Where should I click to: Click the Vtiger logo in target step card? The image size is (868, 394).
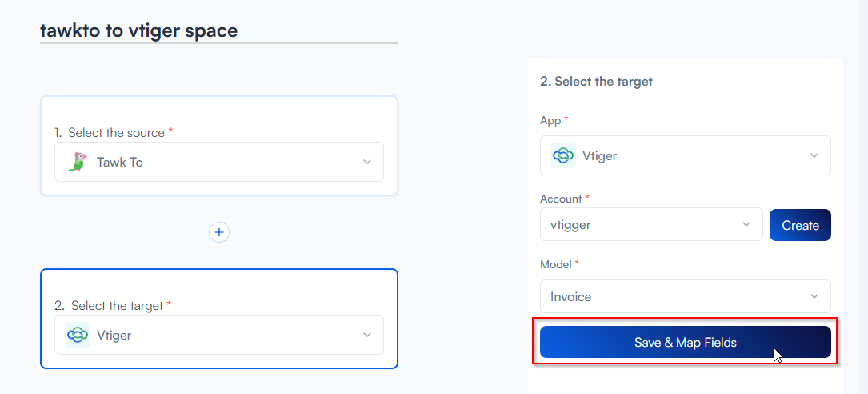pos(77,335)
